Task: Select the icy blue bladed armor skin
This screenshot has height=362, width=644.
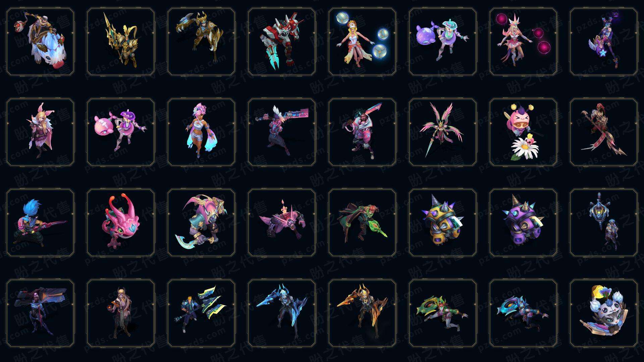Action: point(282,313)
